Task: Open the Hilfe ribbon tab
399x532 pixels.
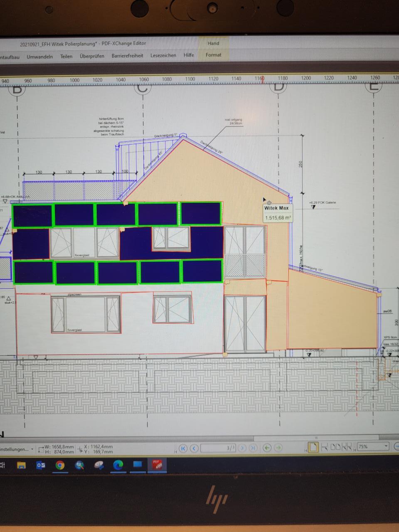Action: [x=189, y=55]
